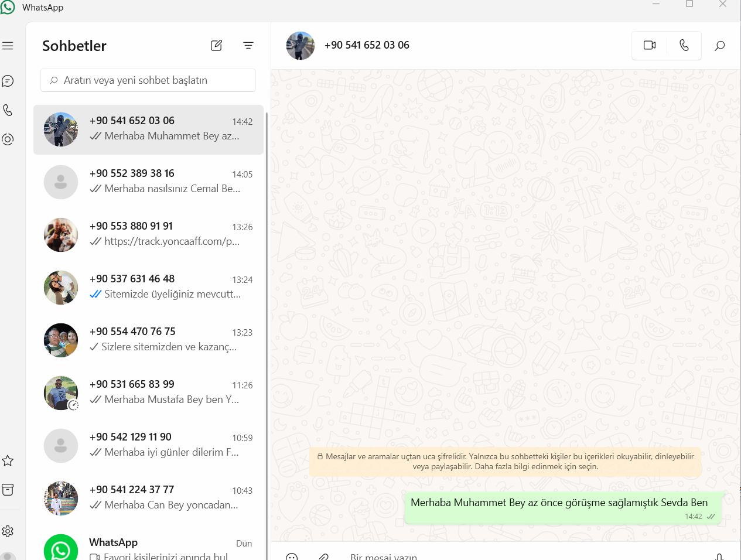Image resolution: width=741 pixels, height=560 pixels.
Task: Start a voice call with the contact
Action: pos(684,45)
